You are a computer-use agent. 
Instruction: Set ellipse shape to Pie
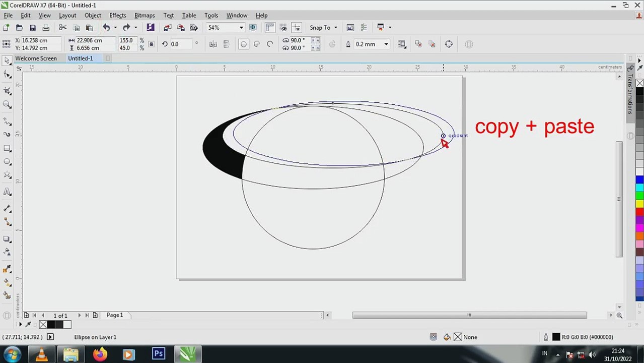click(x=257, y=44)
